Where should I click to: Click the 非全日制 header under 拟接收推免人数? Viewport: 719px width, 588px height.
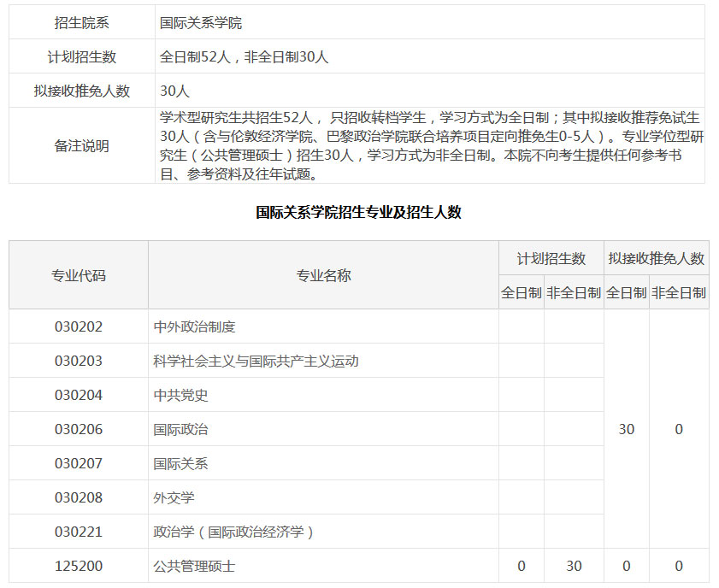(678, 292)
